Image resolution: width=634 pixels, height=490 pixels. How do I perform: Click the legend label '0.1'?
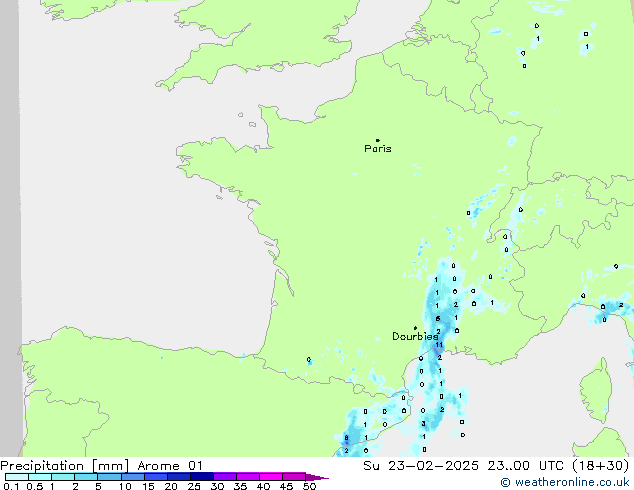tap(11, 486)
